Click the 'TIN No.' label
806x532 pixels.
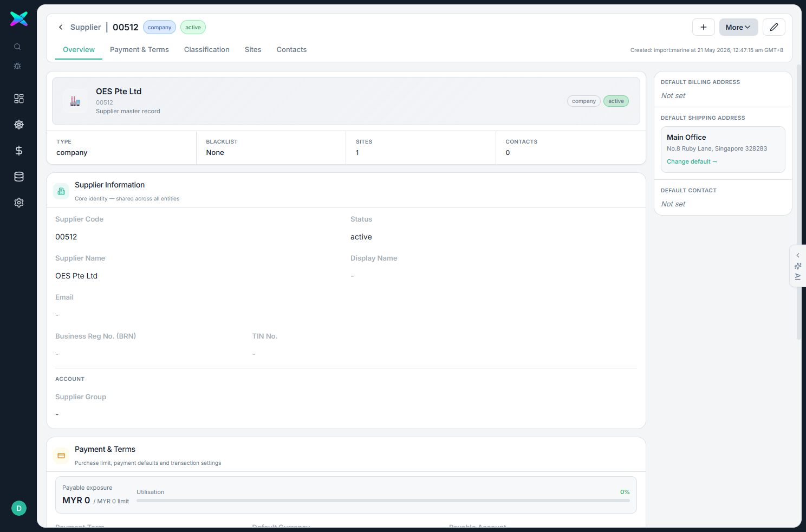coord(265,336)
